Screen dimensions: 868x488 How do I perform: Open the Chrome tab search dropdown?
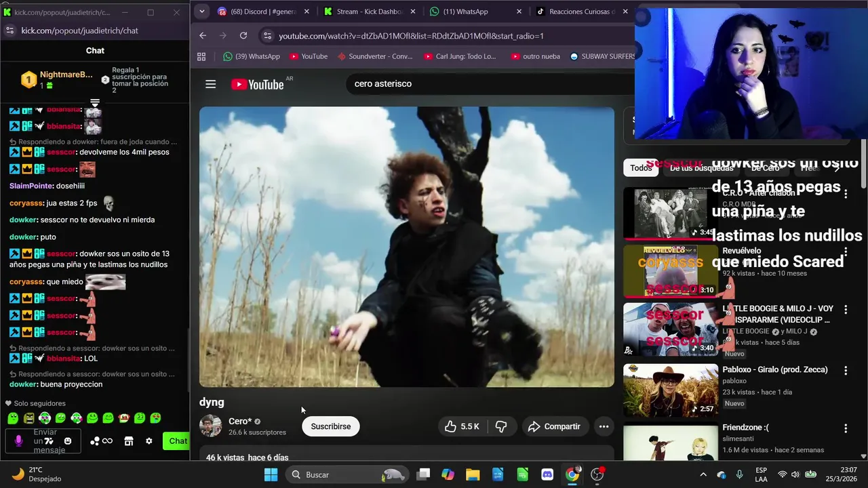[x=201, y=12]
